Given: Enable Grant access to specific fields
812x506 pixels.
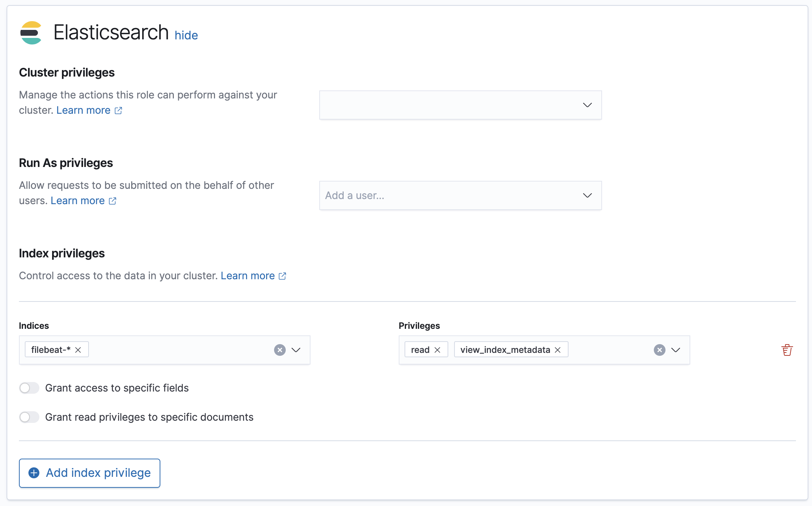Looking at the screenshot, I should tap(29, 388).
